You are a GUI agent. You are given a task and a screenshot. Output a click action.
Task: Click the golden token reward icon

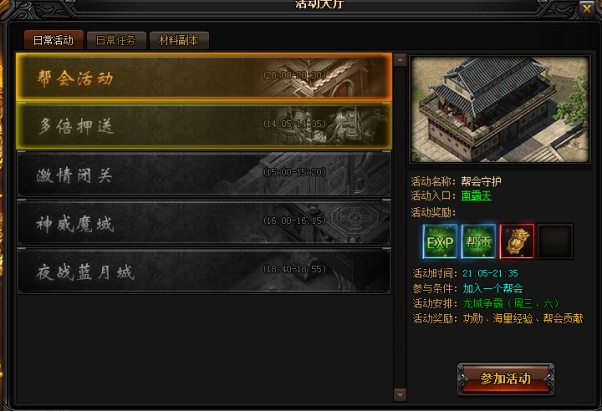(517, 242)
